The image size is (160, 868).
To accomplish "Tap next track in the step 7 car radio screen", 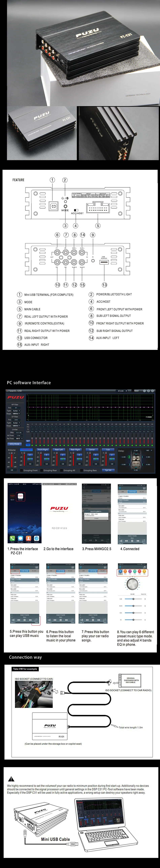I will click(99, 620).
